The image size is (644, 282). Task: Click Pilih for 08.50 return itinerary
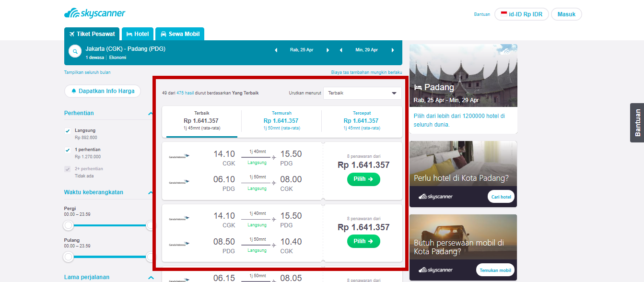pyautogui.click(x=363, y=241)
